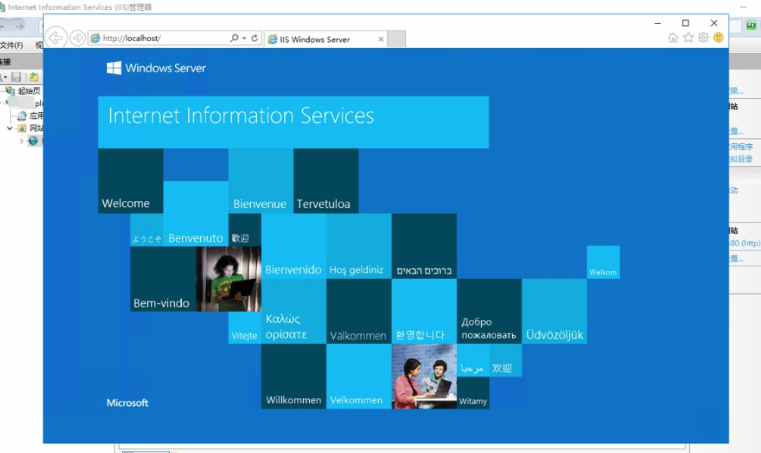Click the Internet Information Services banner
The image size is (761, 453).
pyautogui.click(x=293, y=122)
